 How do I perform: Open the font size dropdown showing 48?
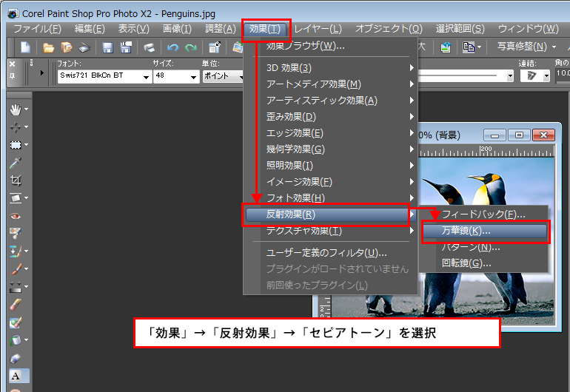(x=194, y=77)
